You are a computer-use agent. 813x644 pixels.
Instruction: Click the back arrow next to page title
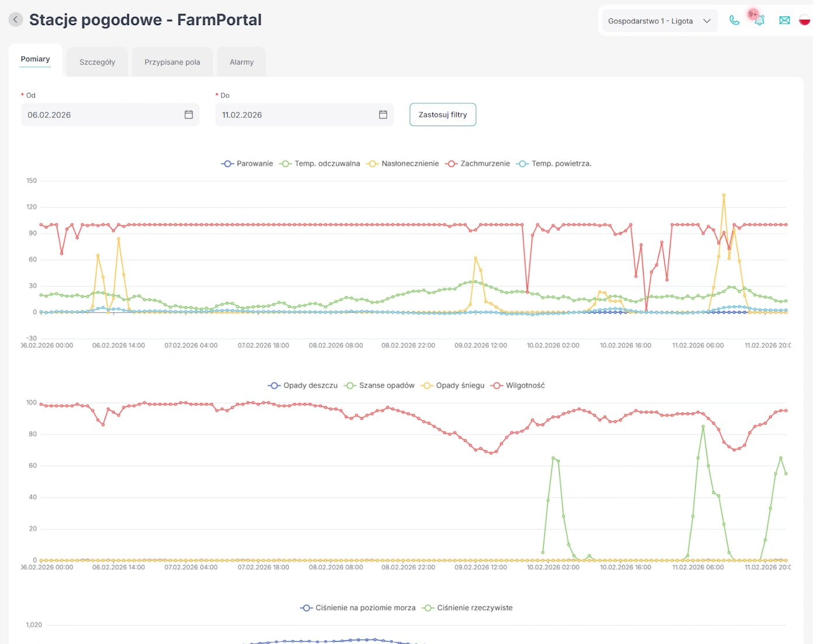click(x=16, y=20)
